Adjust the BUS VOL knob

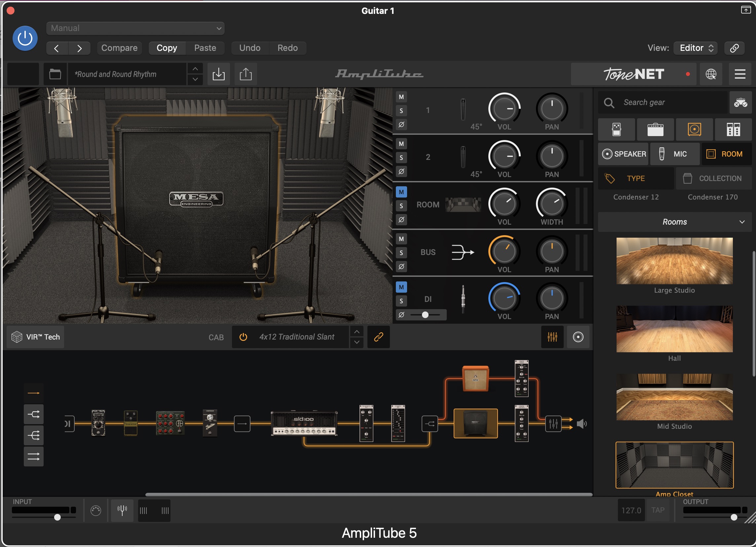coord(504,251)
